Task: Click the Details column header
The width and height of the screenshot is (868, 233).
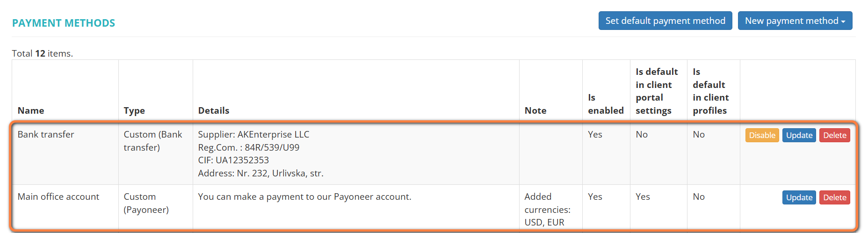Action: tap(214, 110)
